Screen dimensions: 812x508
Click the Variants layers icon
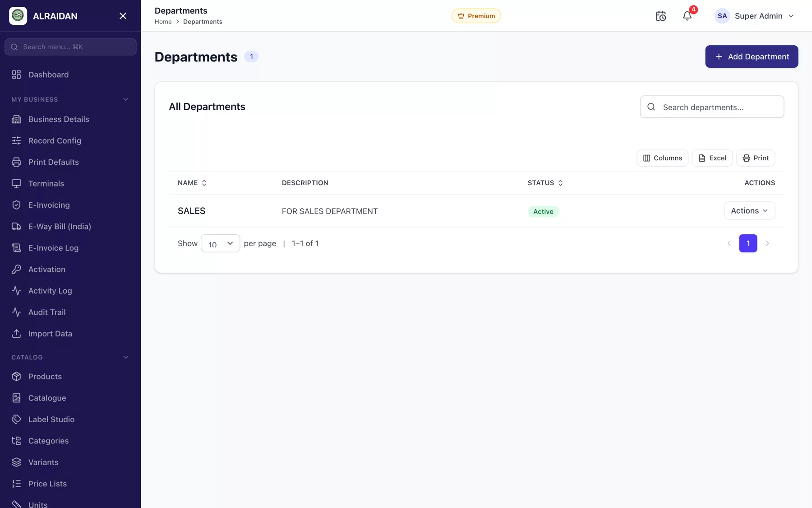[17, 462]
